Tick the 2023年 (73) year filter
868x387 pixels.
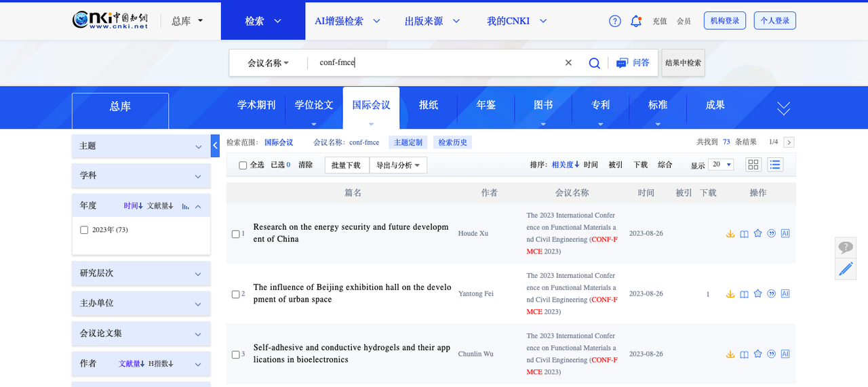pos(84,230)
